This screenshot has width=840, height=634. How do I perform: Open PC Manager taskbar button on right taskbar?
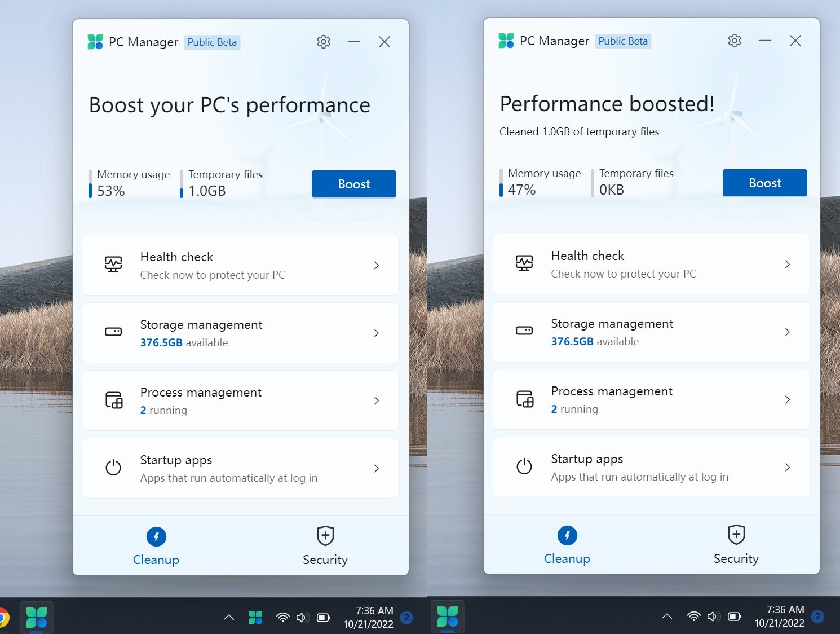coord(448,617)
